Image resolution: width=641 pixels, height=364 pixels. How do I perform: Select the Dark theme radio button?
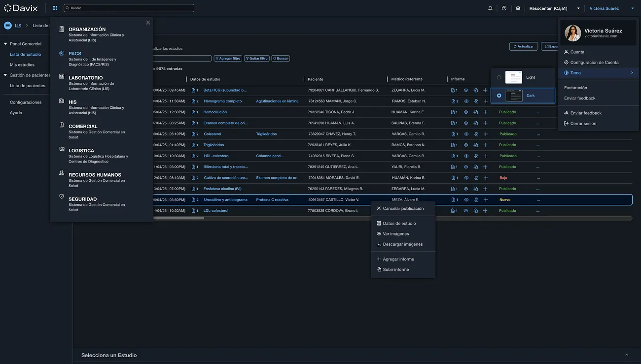(499, 96)
